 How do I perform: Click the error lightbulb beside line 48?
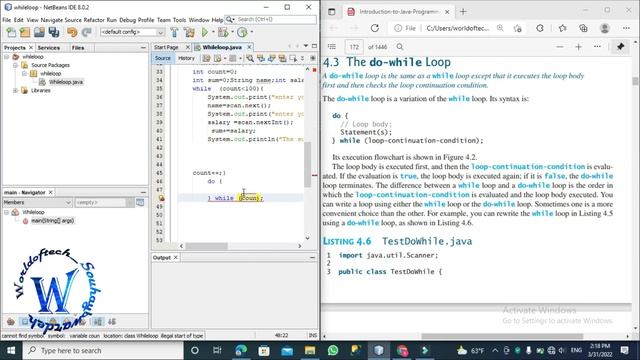coord(162,198)
